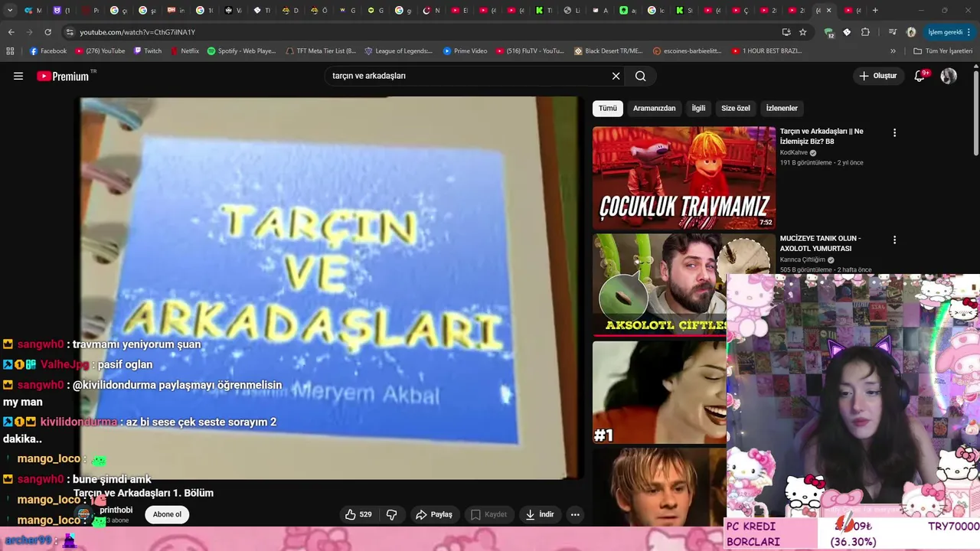
Task: Go back with browser back arrow
Action: click(x=11, y=32)
